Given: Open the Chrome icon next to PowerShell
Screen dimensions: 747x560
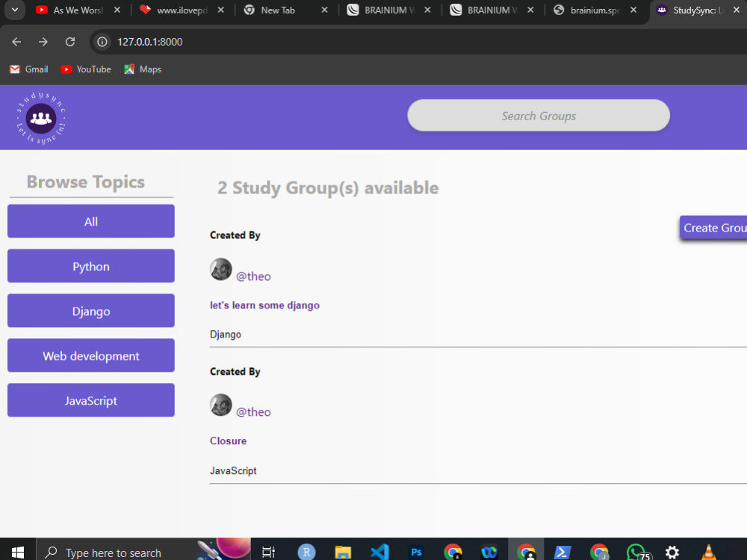Looking at the screenshot, I should pyautogui.click(x=599, y=552).
